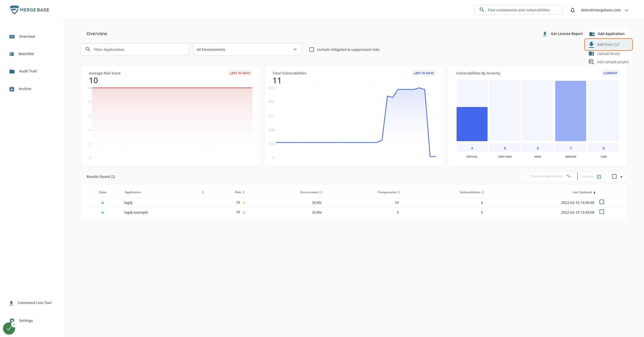
Task: Click the magnifier in Filter Applications
Action: [88, 49]
